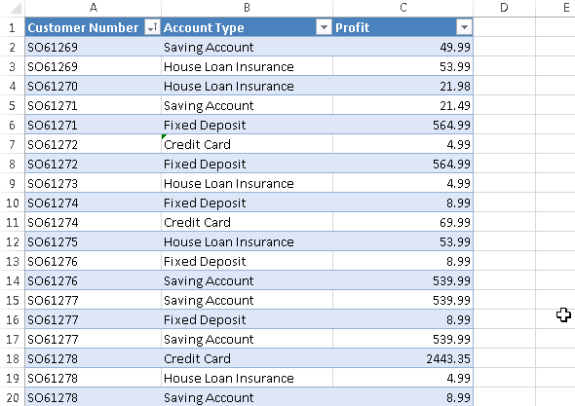Click cell SO61272 in row 7
Screen dimensions: 575x406
tap(93, 144)
